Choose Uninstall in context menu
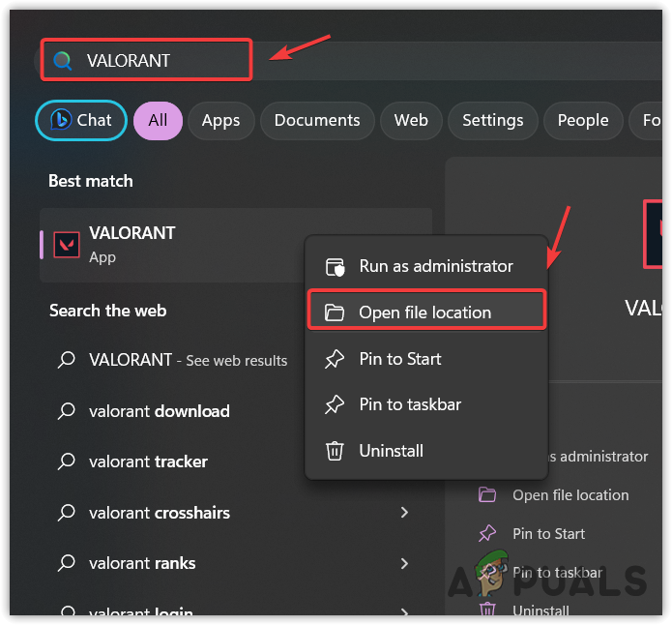The width and height of the screenshot is (672, 625). pyautogui.click(x=426, y=451)
